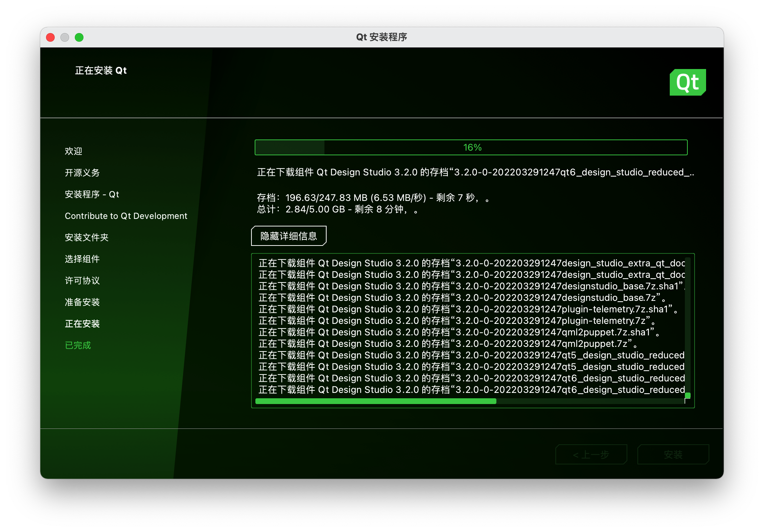Select the 准备安装 sidebar step
The image size is (764, 532).
click(x=82, y=302)
